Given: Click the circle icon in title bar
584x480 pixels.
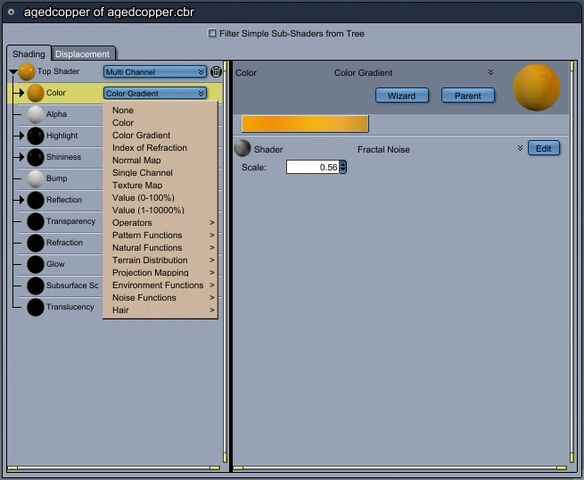Looking at the screenshot, I should coord(11,12).
